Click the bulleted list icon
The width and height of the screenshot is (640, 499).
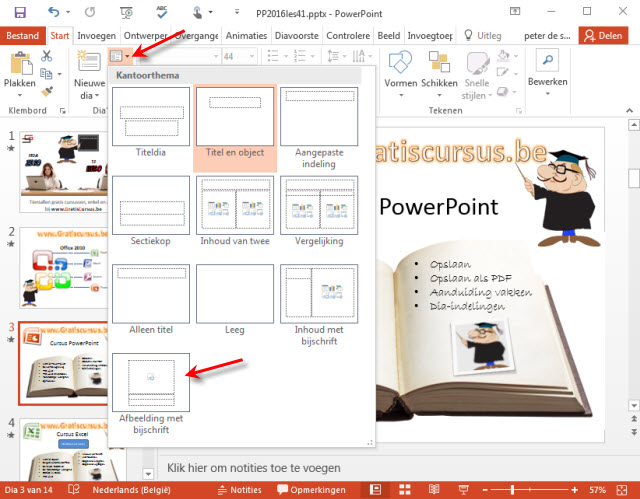(273, 56)
